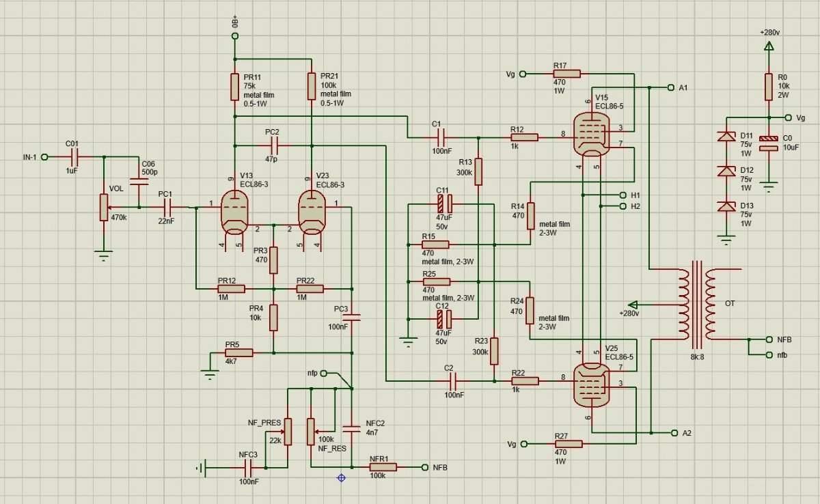
Task: Click the IN-1 input terminal
Action: 44,157
